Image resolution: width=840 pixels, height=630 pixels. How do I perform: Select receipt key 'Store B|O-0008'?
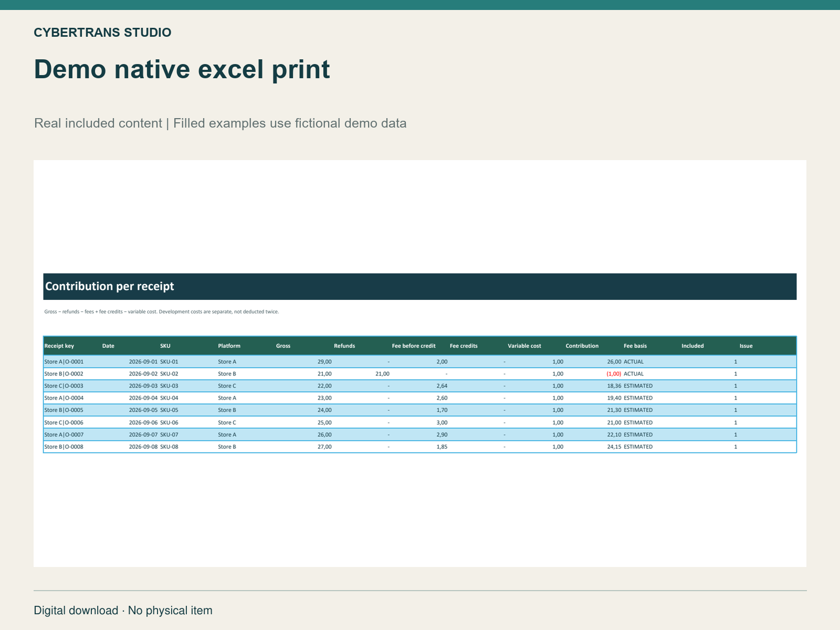pos(64,447)
